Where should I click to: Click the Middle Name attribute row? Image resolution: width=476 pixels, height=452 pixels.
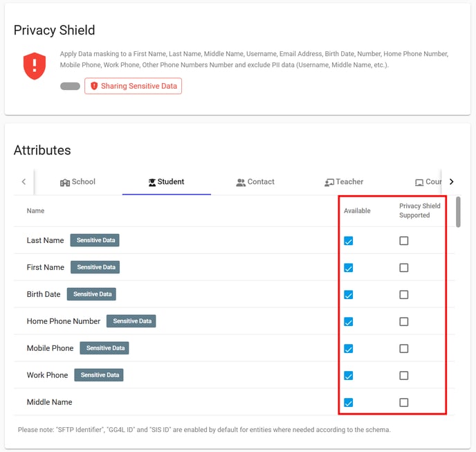tap(50, 402)
